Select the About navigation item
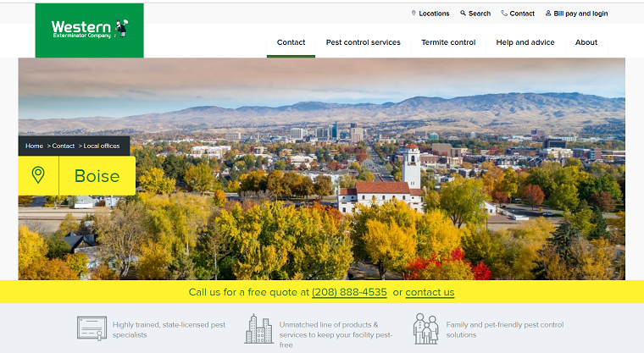The image size is (644, 353). pos(586,42)
